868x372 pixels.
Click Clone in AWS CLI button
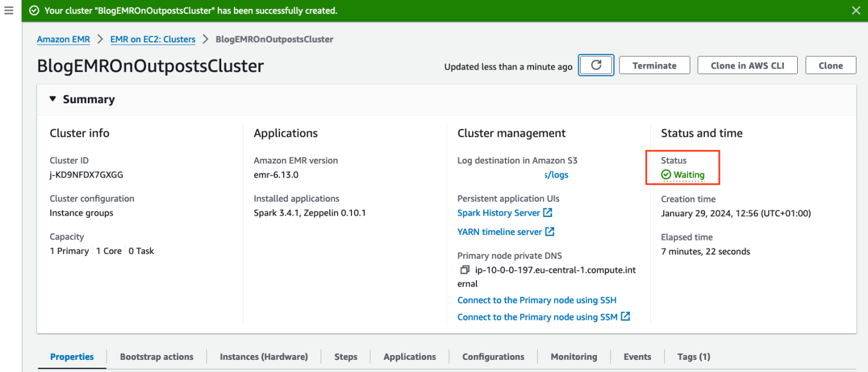[747, 65]
